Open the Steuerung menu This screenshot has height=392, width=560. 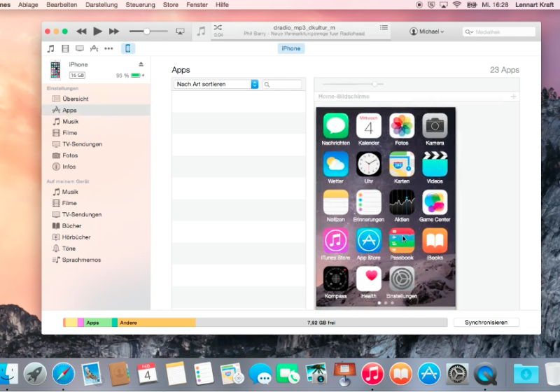pyautogui.click(x=141, y=5)
